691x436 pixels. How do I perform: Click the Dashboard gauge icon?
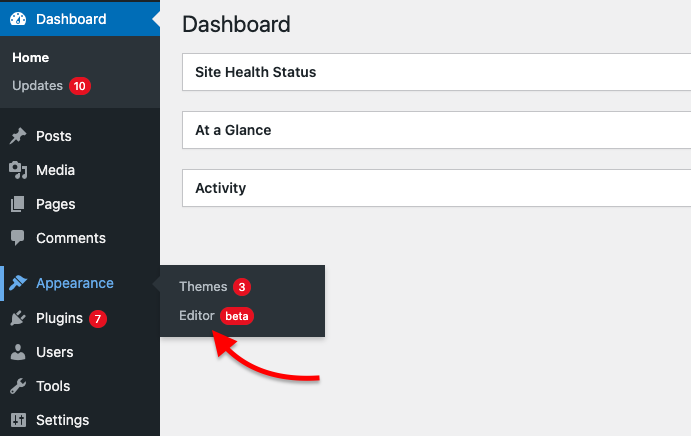coord(18,19)
